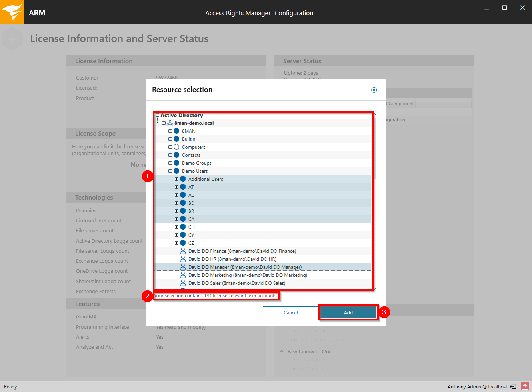This screenshot has height=392, width=532.
Task: Click the CZ hexagon icon
Action: (x=183, y=243)
